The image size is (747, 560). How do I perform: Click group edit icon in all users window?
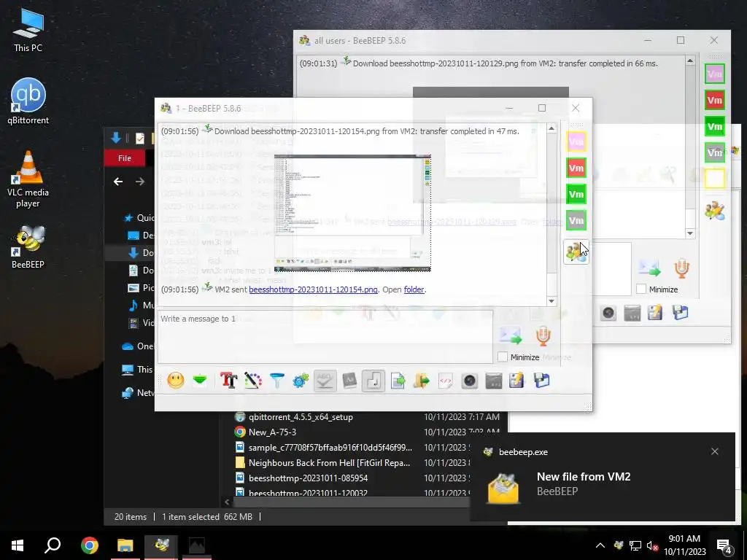[715, 210]
